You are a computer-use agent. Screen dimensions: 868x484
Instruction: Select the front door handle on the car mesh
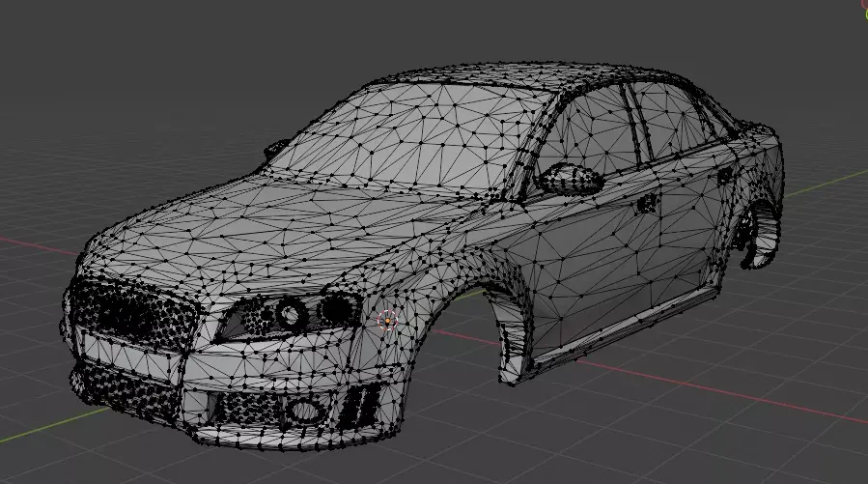647,203
